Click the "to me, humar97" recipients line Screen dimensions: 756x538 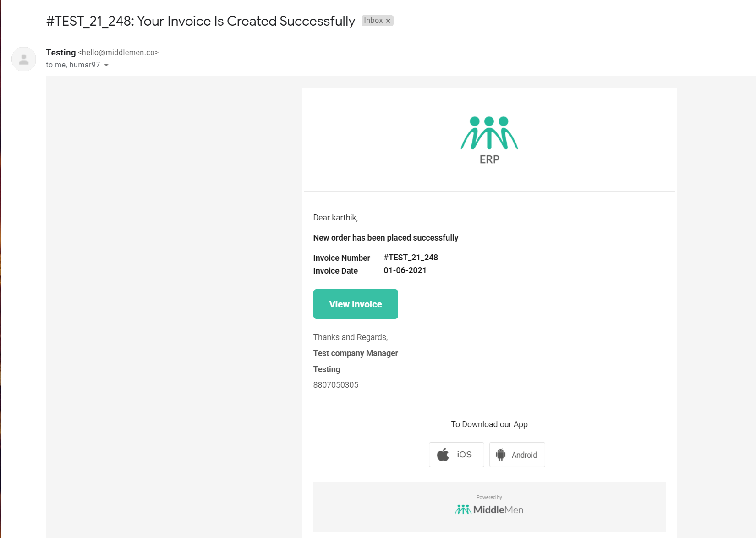click(x=73, y=65)
